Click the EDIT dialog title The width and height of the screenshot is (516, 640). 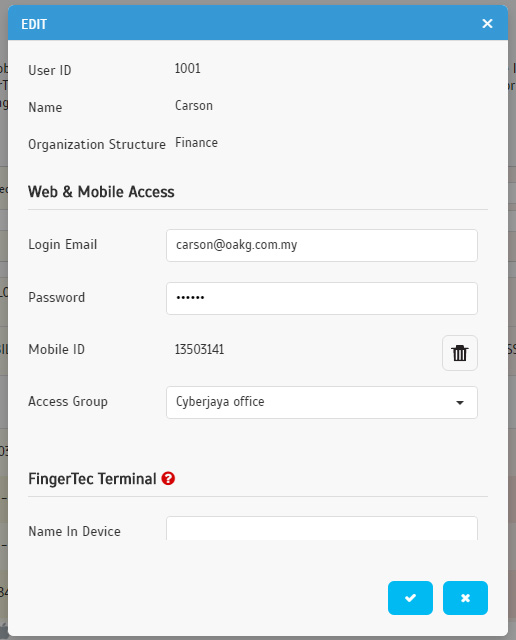click(34, 24)
